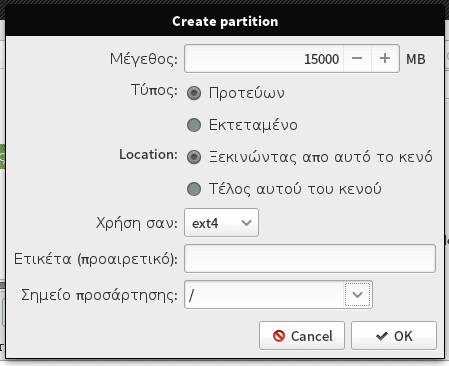Viewport: 449px width, 366px height.
Task: Click the Τύπος label
Action: click(154, 90)
